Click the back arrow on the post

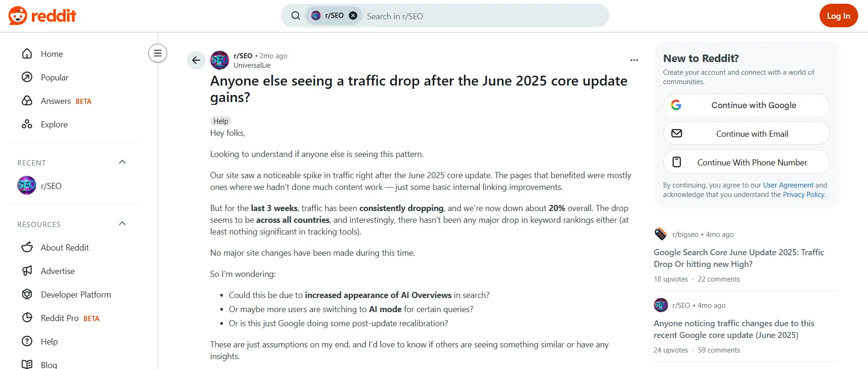[x=196, y=60]
